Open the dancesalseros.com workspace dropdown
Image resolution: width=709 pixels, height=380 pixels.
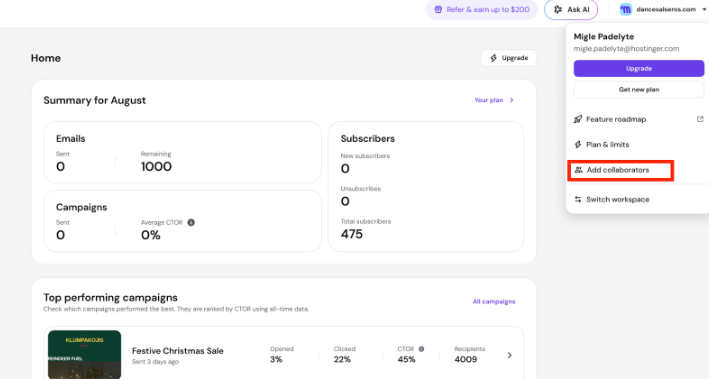[663, 10]
